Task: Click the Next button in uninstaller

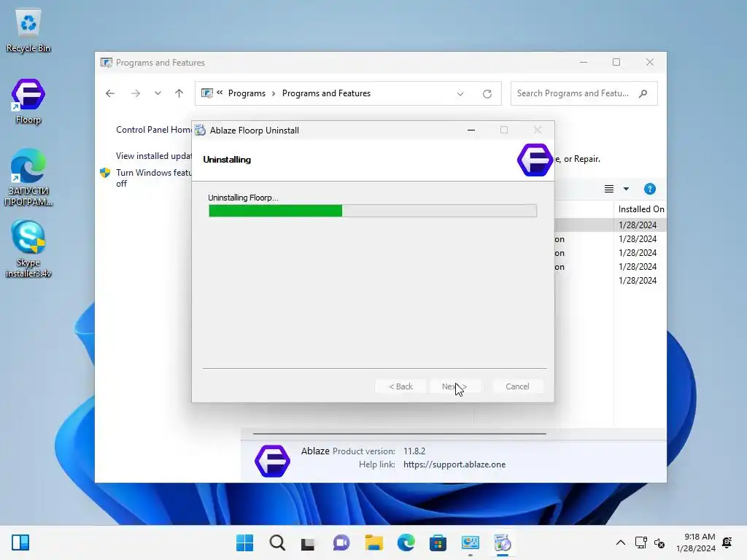Action: (454, 386)
